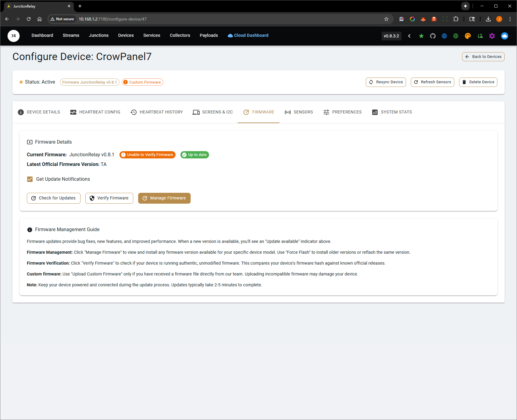Open the System Stats tab
This screenshot has width=517, height=420.
(x=392, y=112)
